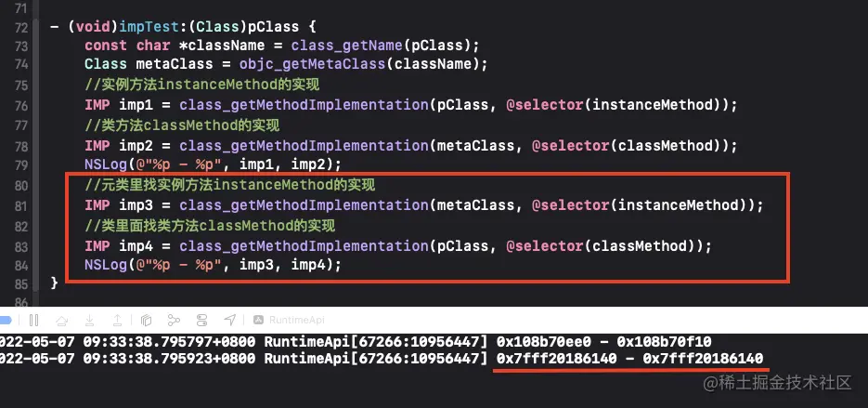Toggle the blue breakpoint activation button
The image size is (868, 408).
pyautogui.click(x=5, y=320)
